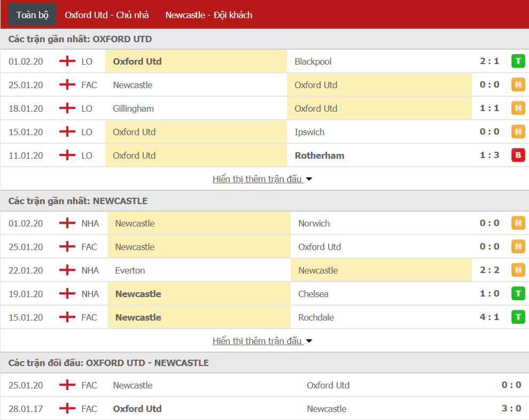Click England flag in 28.01.17 head-to-head row
Viewport: 529px width, 420px height.
[x=67, y=409]
